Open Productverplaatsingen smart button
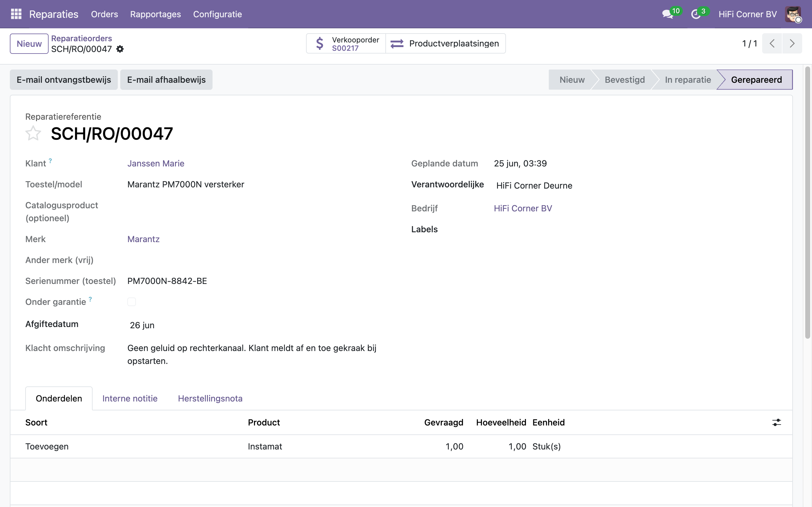Screen dimensions: 812x507 (x=446, y=44)
